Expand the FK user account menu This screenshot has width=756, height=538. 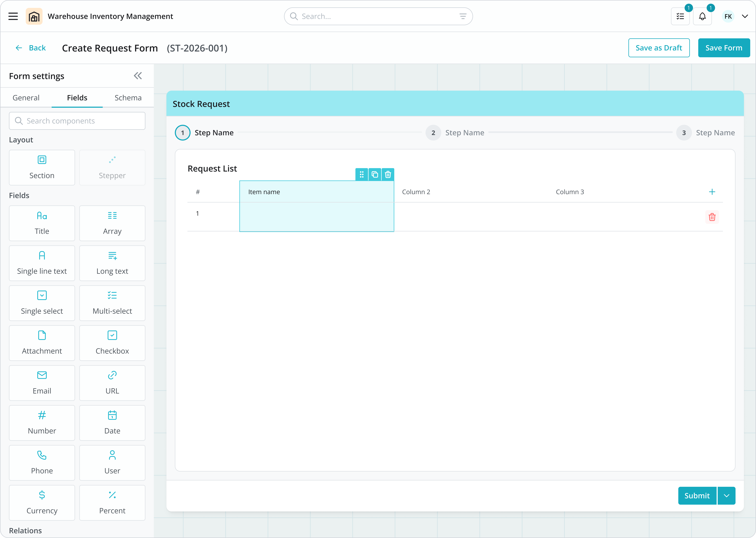(745, 16)
